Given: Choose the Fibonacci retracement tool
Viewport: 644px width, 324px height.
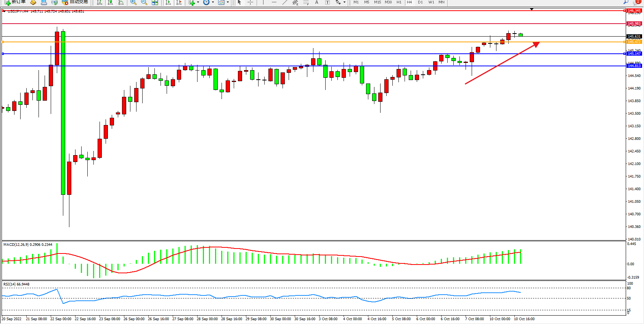Looking at the screenshot, I should coord(306,2).
